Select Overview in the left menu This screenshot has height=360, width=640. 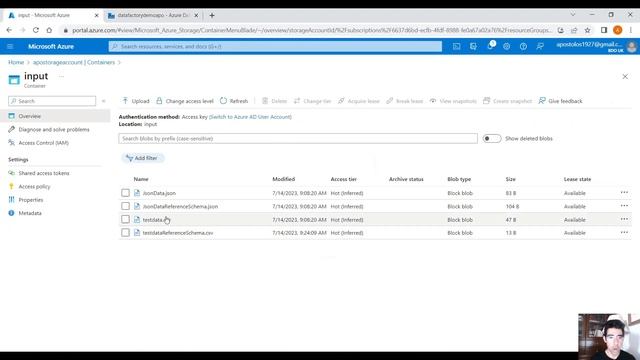pos(55,116)
